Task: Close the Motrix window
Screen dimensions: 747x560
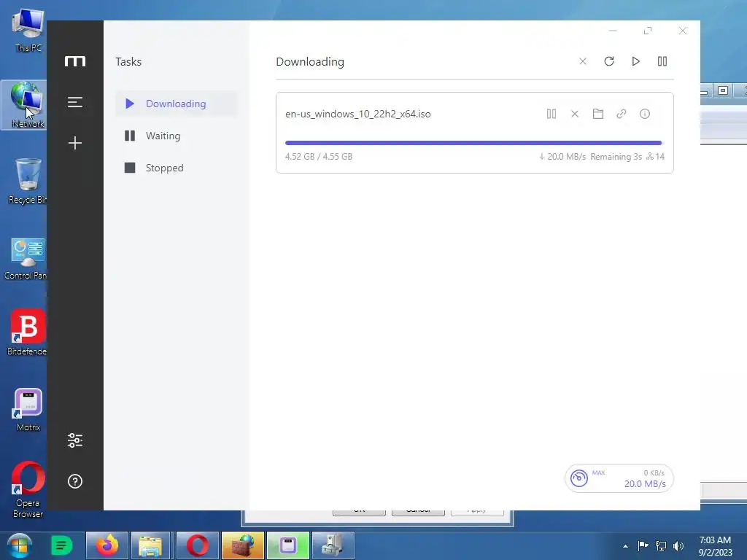Action: (683, 31)
